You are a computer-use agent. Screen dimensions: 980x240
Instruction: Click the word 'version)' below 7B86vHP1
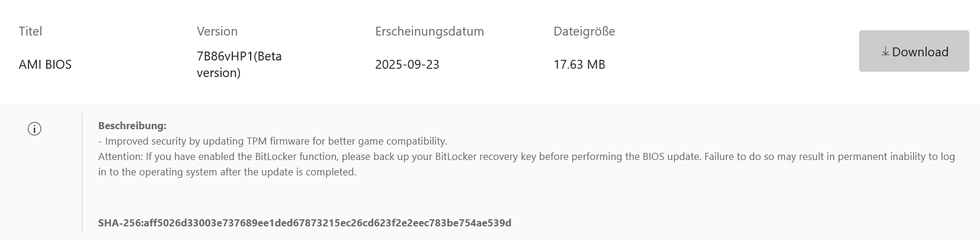point(218,73)
